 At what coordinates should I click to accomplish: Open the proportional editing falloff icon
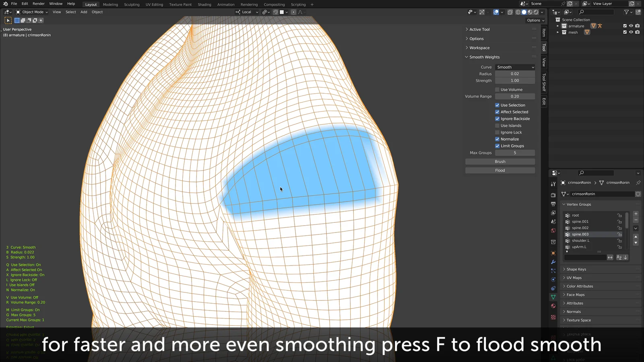point(300,12)
